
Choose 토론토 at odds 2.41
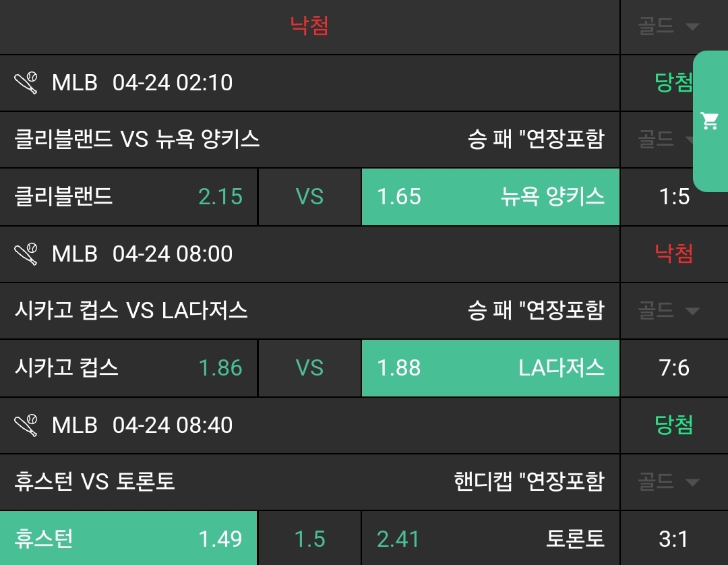490,539
